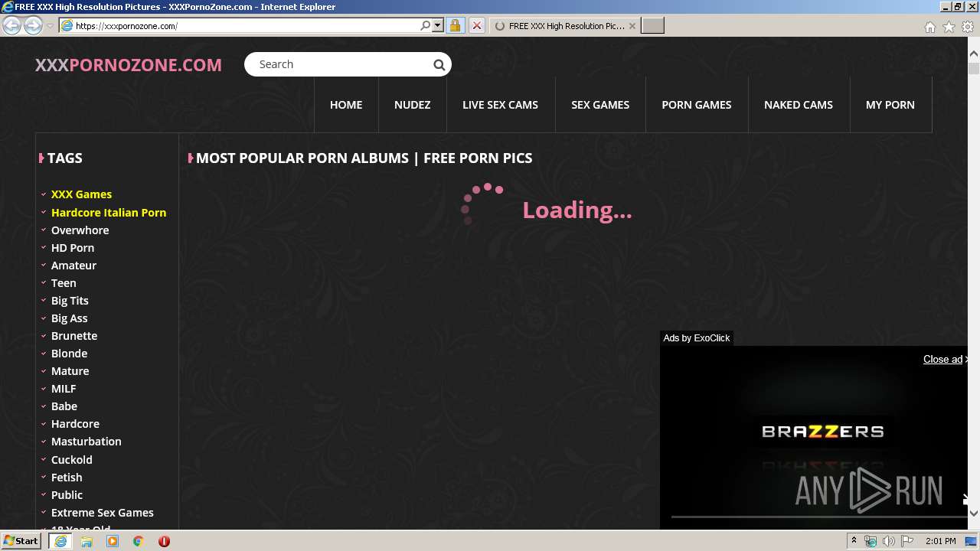This screenshot has width=980, height=551.
Task: Submit search with the magnifier icon
Action: point(439,65)
